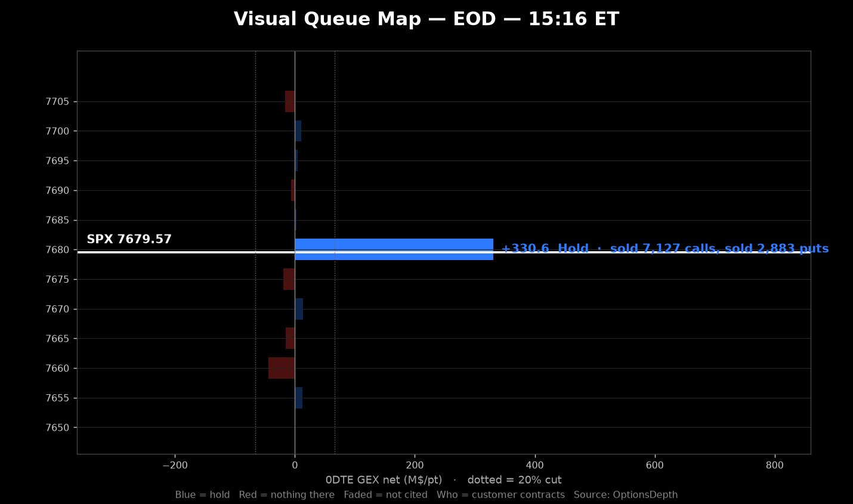Click the 'Blue = hold' legend text
The height and width of the screenshot is (504, 853).
(202, 495)
